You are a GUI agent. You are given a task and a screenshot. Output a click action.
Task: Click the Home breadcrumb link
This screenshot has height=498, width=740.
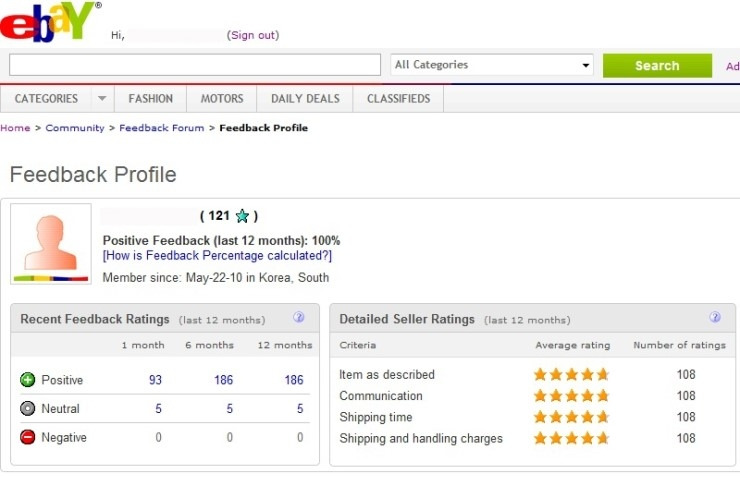(15, 128)
